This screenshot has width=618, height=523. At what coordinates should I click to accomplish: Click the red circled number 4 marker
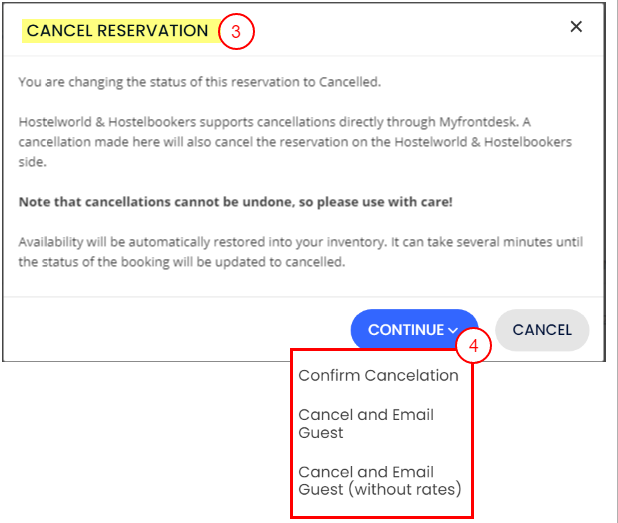click(475, 347)
